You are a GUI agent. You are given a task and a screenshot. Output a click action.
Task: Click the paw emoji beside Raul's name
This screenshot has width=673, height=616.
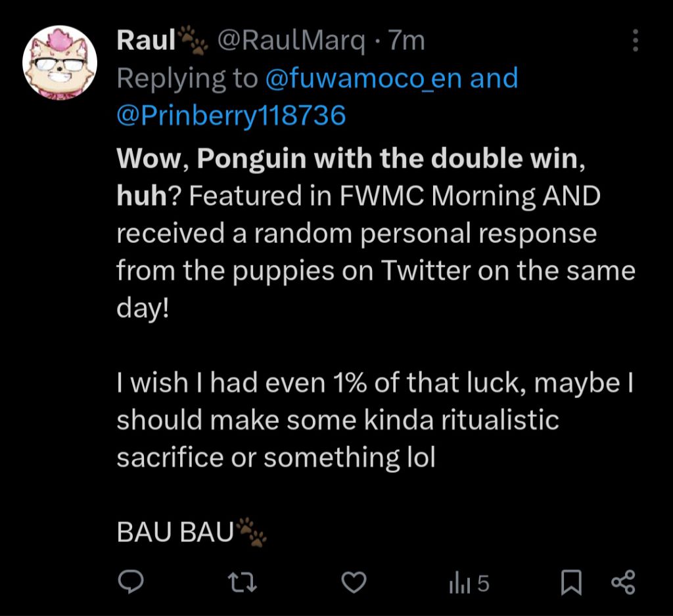point(193,41)
